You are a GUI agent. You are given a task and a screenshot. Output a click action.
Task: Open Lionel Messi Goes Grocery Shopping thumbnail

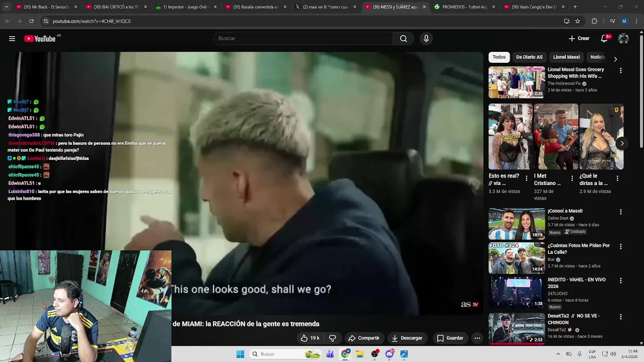[x=517, y=82]
